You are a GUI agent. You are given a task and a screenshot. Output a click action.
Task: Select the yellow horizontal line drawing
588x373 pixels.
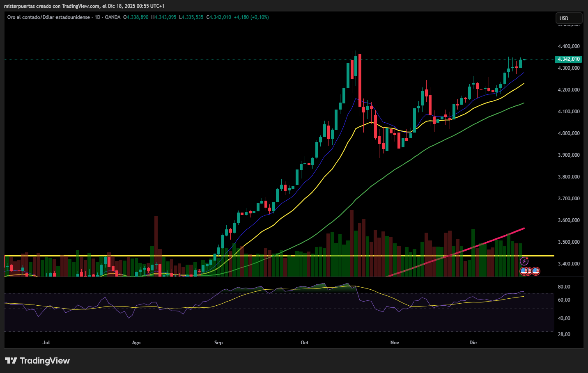(279, 256)
